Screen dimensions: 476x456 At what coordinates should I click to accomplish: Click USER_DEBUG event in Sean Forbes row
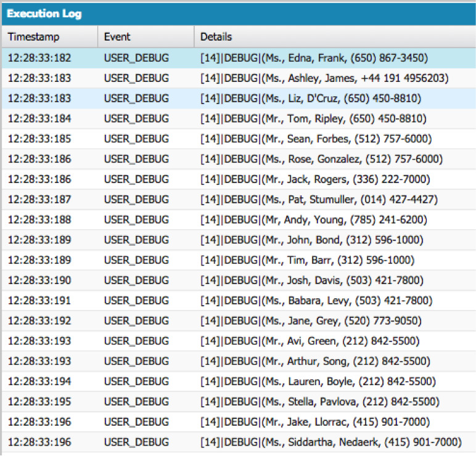coord(136,139)
